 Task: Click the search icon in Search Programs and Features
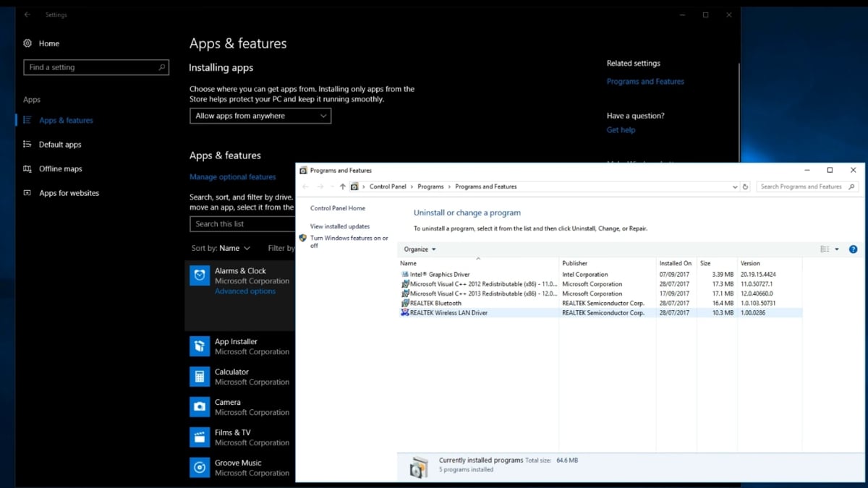(x=852, y=187)
